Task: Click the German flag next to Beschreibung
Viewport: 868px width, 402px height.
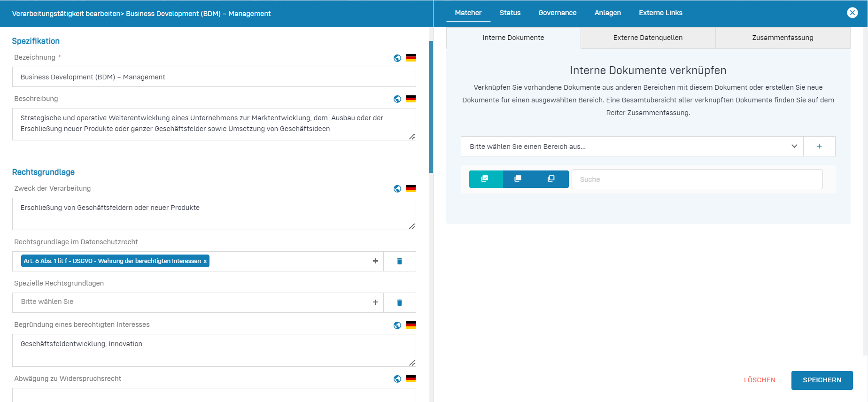Action: (x=411, y=99)
